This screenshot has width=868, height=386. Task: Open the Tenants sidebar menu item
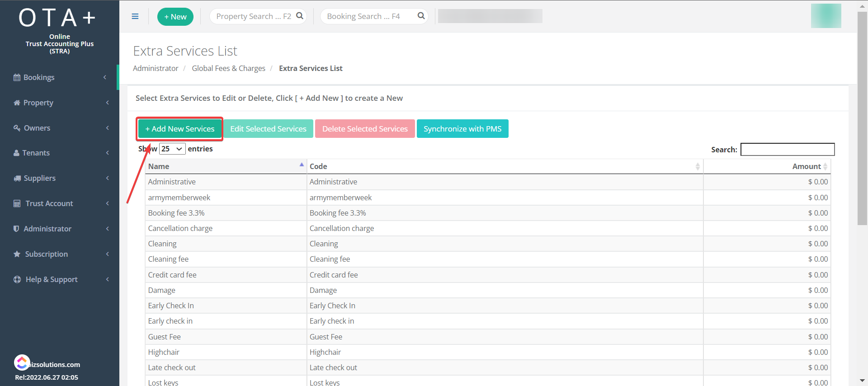[36, 153]
